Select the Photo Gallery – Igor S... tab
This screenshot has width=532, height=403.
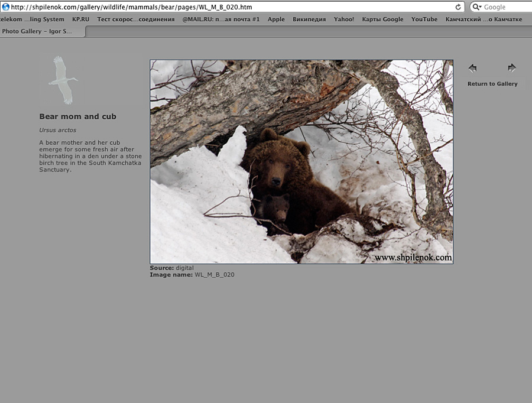click(39, 31)
